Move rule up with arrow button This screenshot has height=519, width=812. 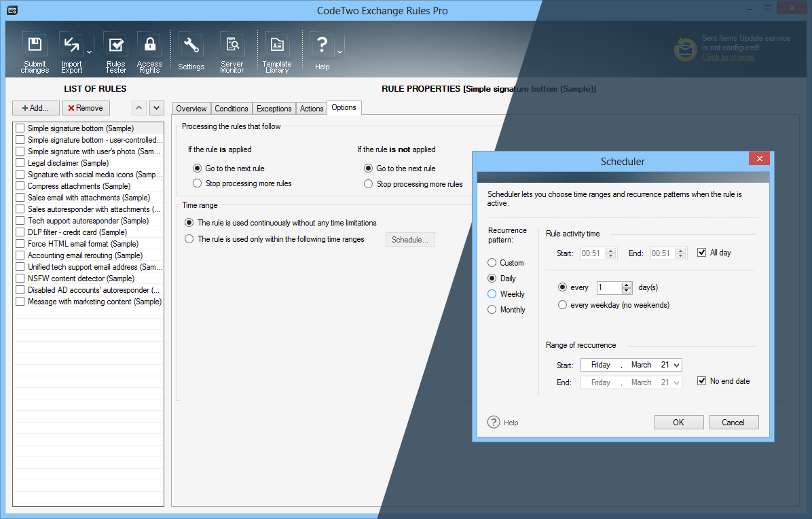(x=139, y=108)
